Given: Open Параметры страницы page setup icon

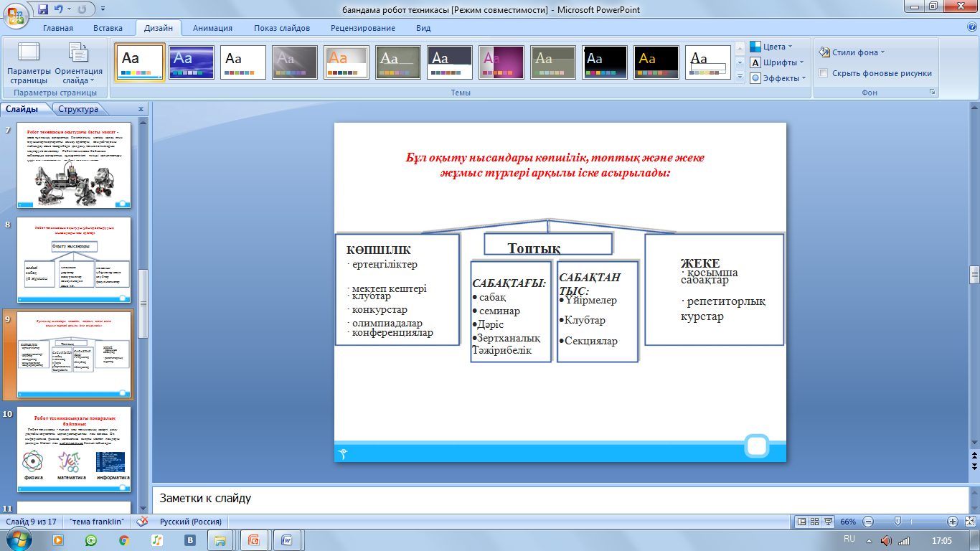Looking at the screenshot, I should click(29, 63).
